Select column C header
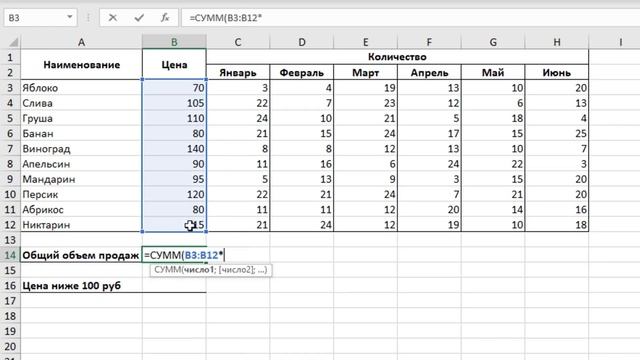Viewport: 640px width, 360px height. pos(238,42)
